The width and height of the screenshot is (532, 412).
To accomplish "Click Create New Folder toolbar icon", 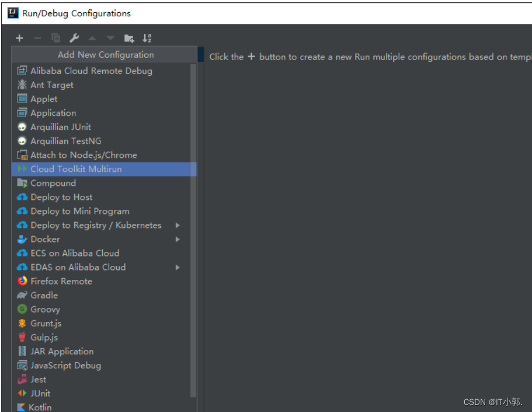I will pos(129,39).
